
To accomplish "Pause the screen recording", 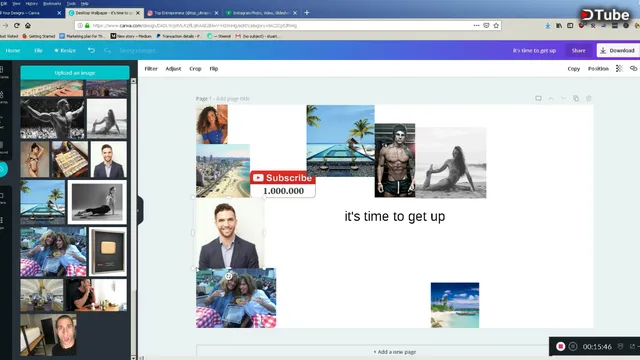I will 573,347.
